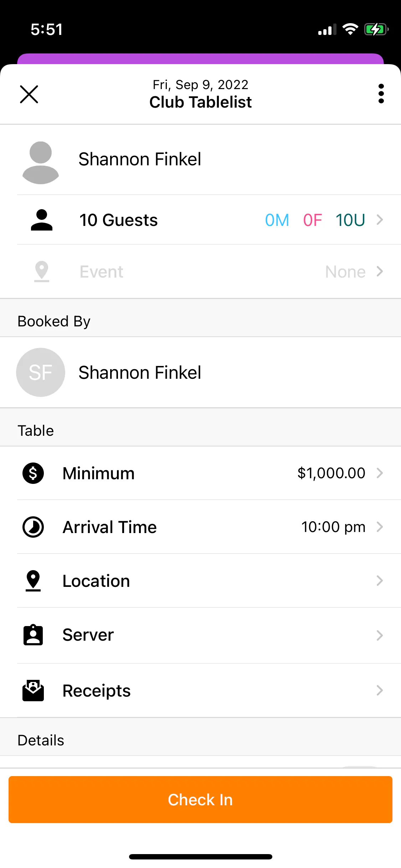Edit the 10:00 pm arrival time
The image size is (401, 868).
coord(333,527)
